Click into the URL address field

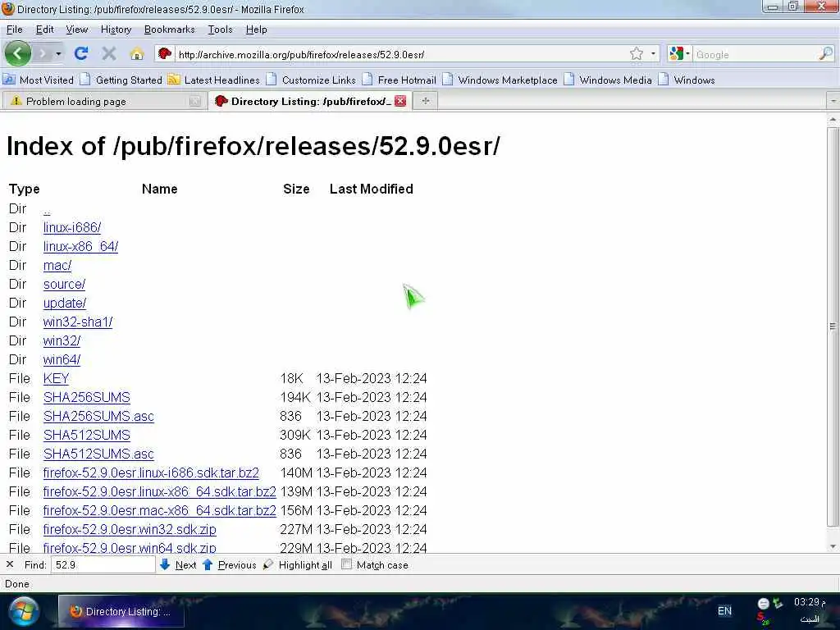(x=402, y=54)
